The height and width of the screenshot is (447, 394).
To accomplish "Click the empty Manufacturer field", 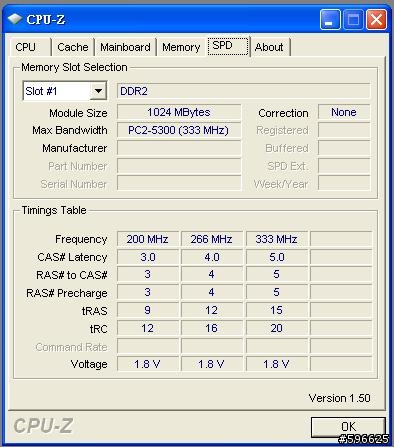I will [x=179, y=148].
